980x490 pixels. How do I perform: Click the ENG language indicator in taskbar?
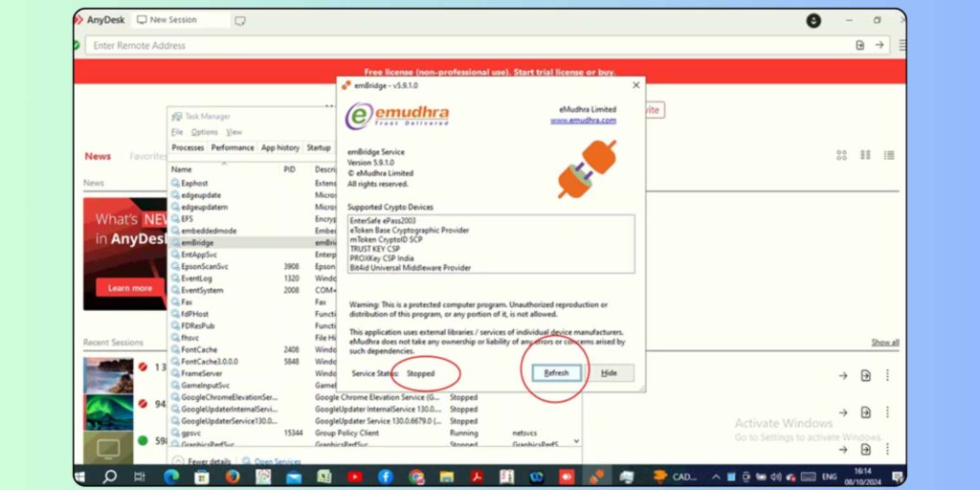829,477
